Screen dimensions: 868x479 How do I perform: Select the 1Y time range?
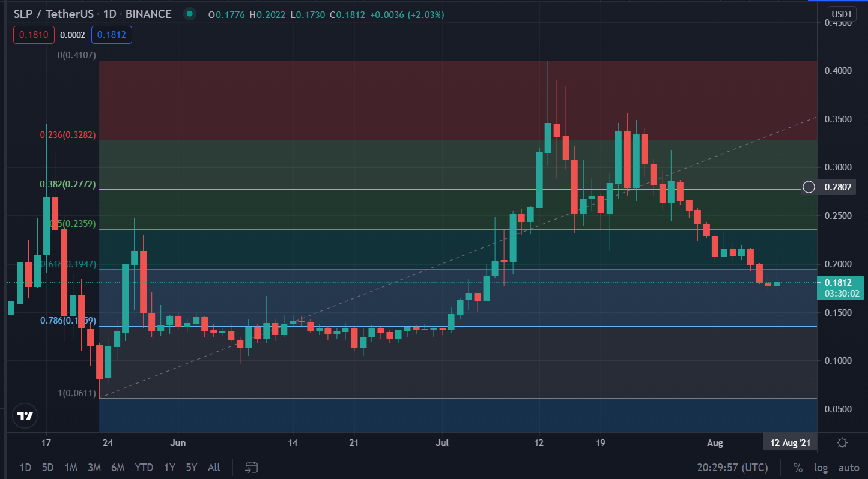pos(169,468)
